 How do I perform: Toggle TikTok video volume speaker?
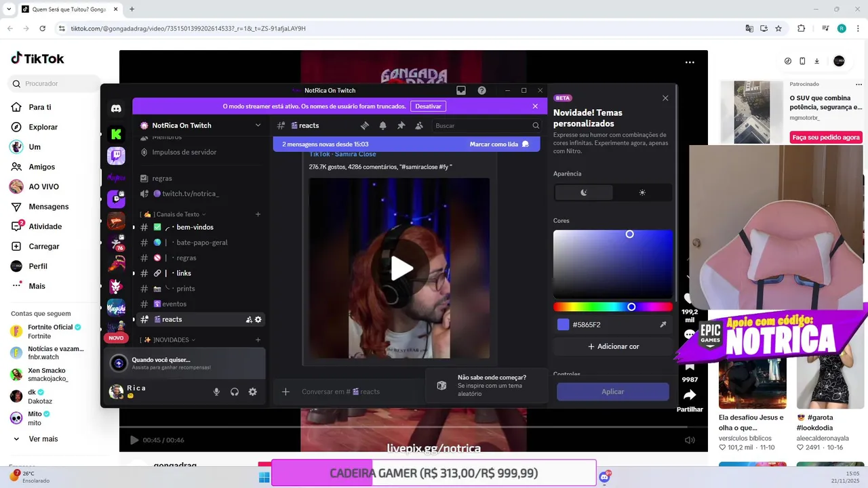click(x=690, y=440)
